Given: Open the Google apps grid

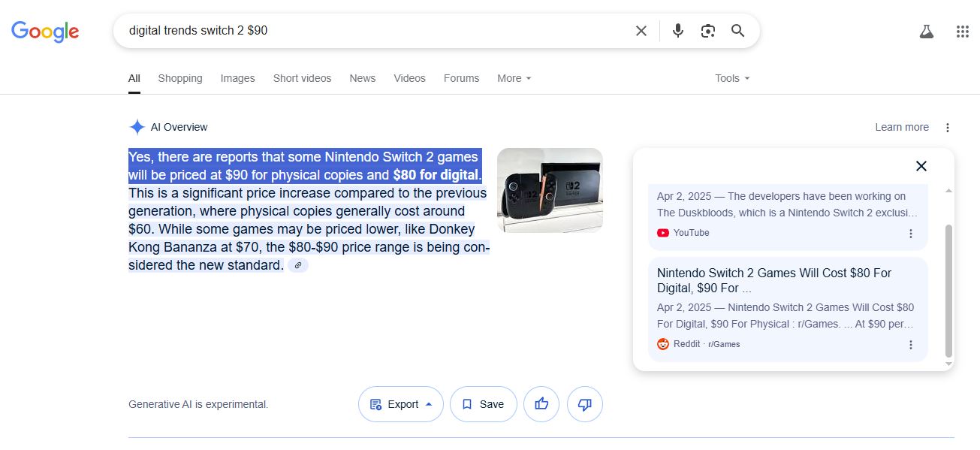Looking at the screenshot, I should point(962,32).
